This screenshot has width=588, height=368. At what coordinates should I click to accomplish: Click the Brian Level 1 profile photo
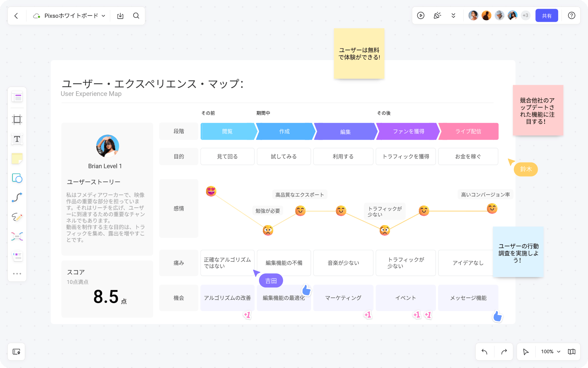tap(108, 146)
